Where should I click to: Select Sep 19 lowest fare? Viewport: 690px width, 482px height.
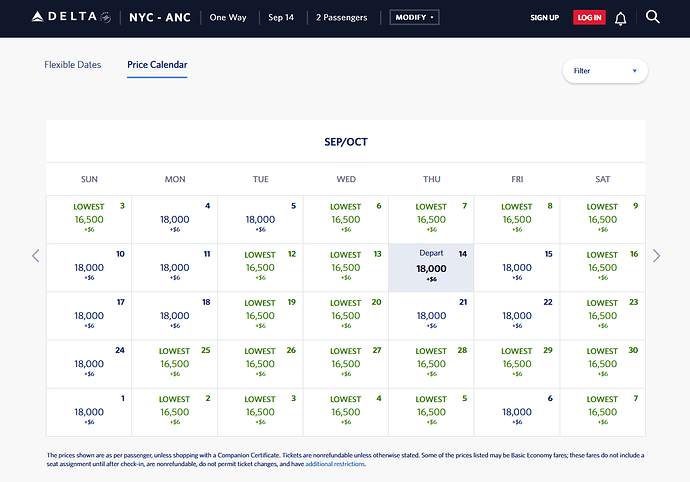[x=260, y=316]
